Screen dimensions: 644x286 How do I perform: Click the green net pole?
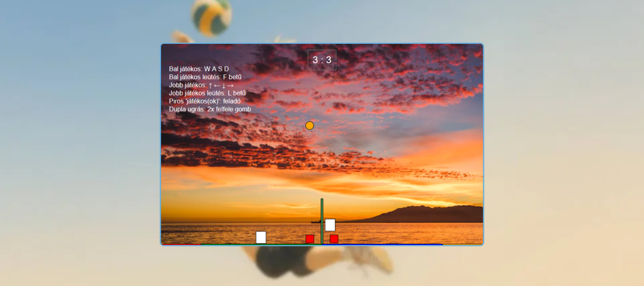coord(322,222)
